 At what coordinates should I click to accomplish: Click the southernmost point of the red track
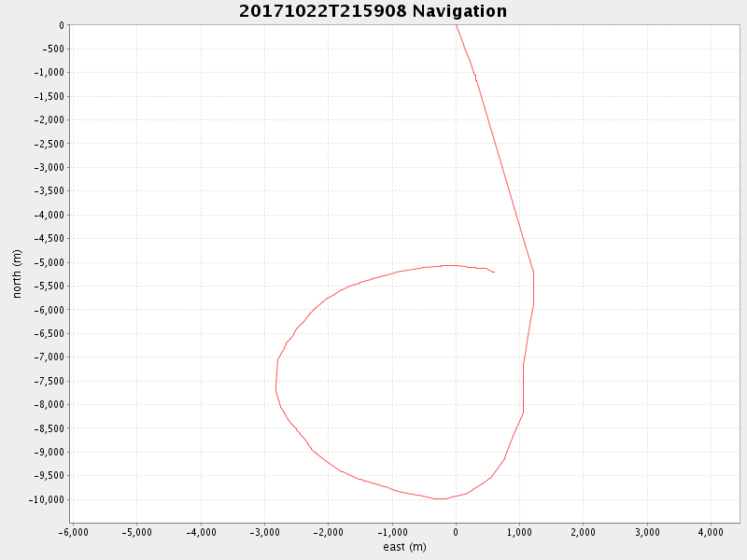pyautogui.click(x=440, y=498)
